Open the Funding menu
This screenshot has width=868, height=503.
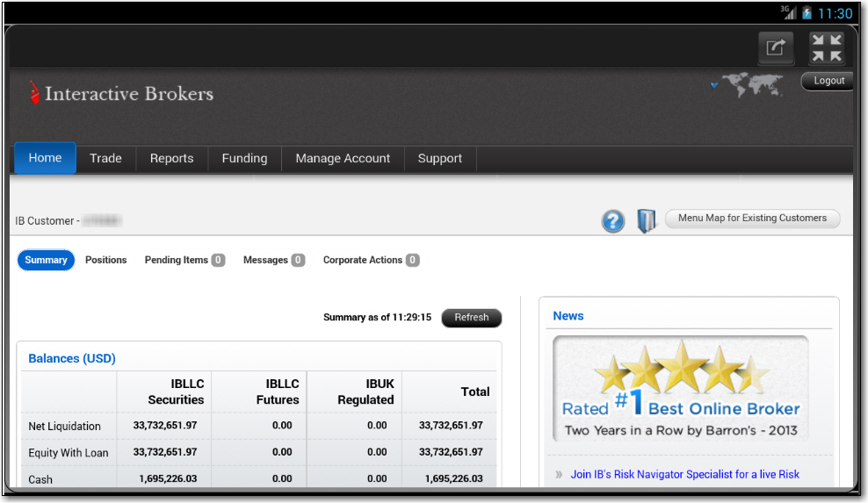pyautogui.click(x=244, y=159)
